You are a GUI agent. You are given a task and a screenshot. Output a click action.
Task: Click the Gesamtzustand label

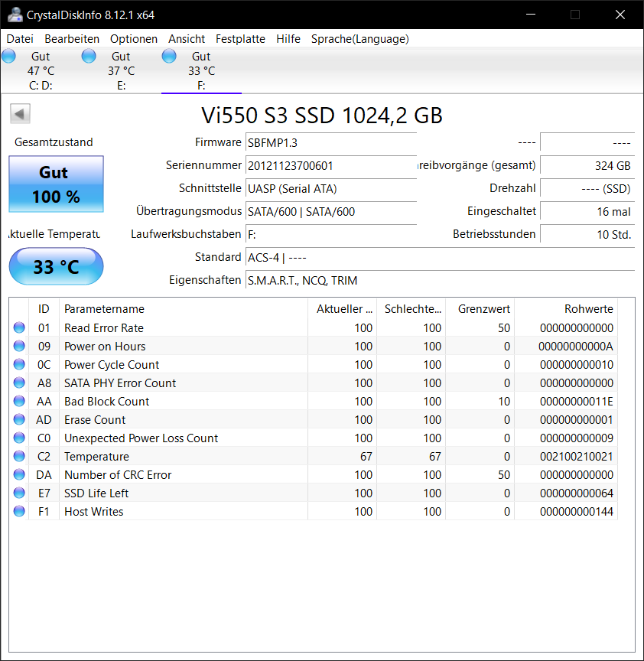[x=54, y=142]
